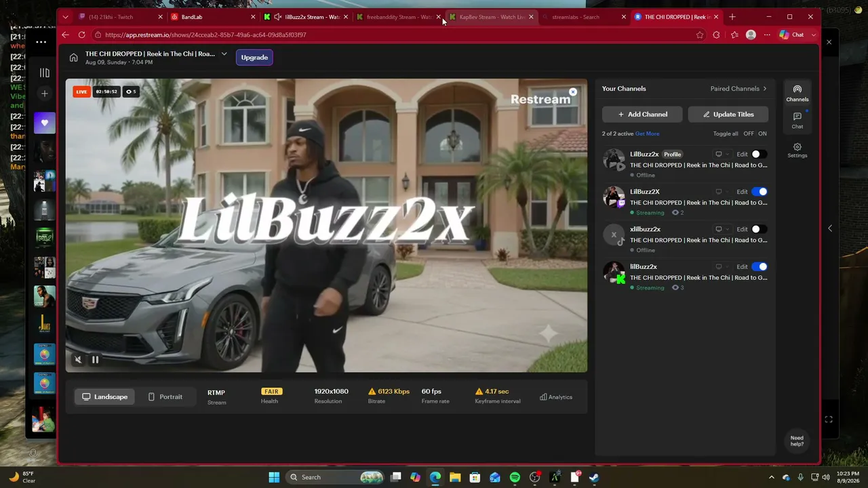Edit the LilBuzz2X Twitch channel
Image resolution: width=868 pixels, height=488 pixels.
tap(742, 192)
